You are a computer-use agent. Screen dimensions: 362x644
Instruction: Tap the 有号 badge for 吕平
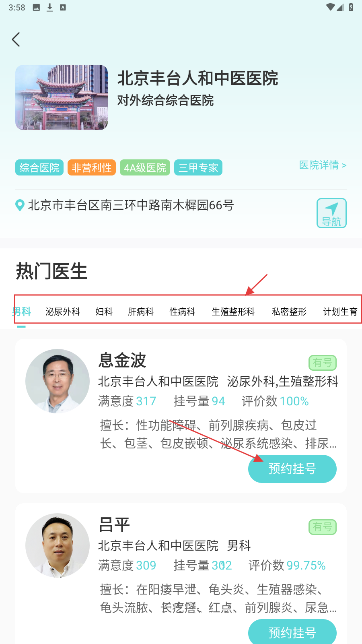(x=322, y=527)
